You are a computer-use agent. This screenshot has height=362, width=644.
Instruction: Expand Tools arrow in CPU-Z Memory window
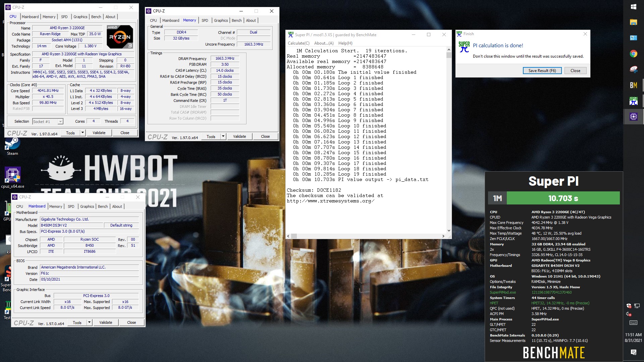(x=223, y=136)
